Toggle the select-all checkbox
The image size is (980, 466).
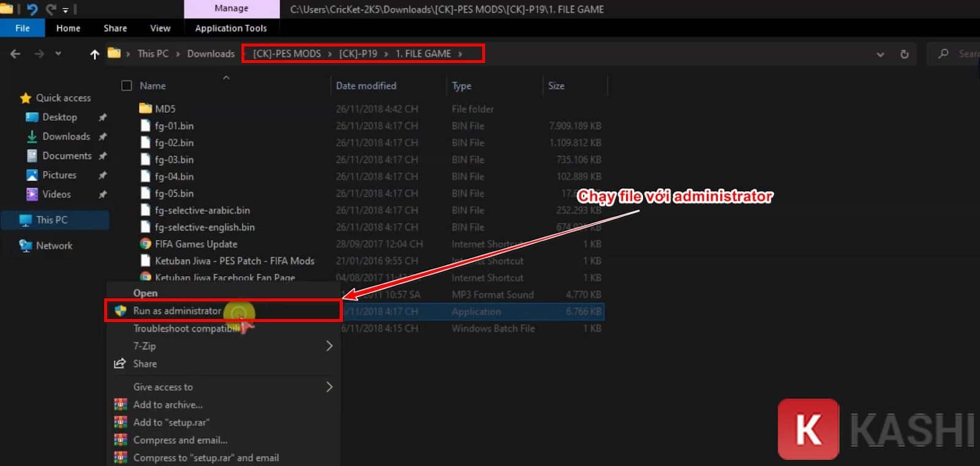click(x=127, y=86)
